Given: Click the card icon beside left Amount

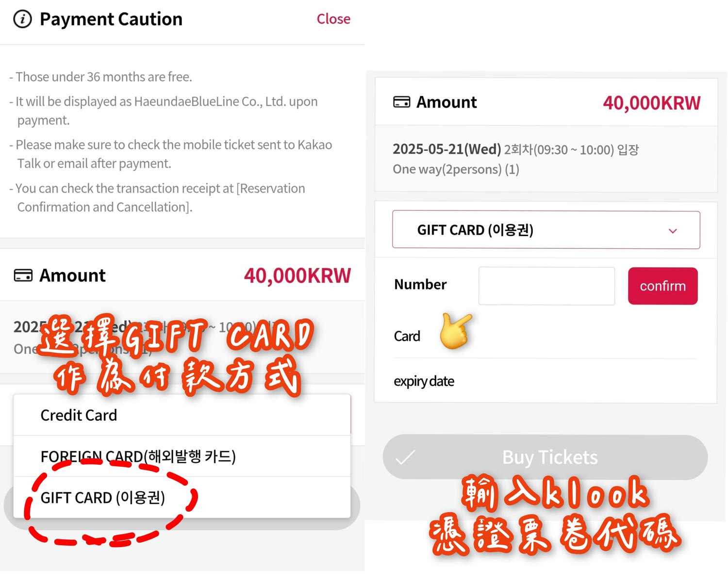Looking at the screenshot, I should (x=23, y=275).
